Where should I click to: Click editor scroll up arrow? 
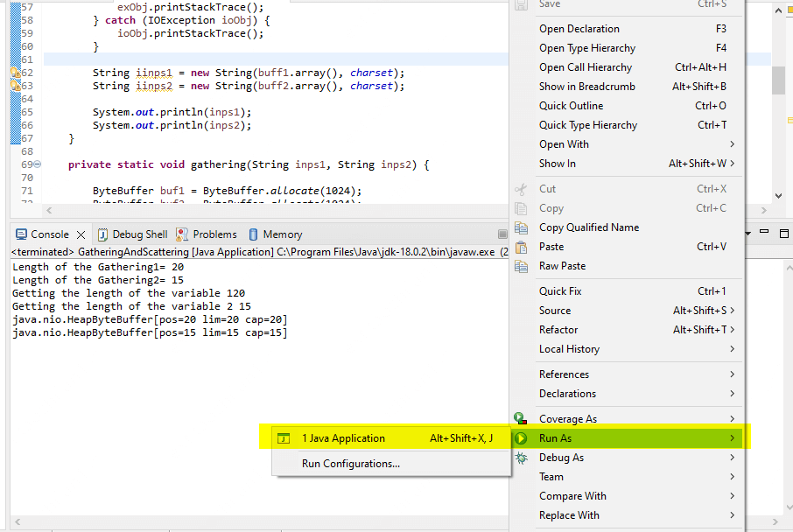pos(778,10)
